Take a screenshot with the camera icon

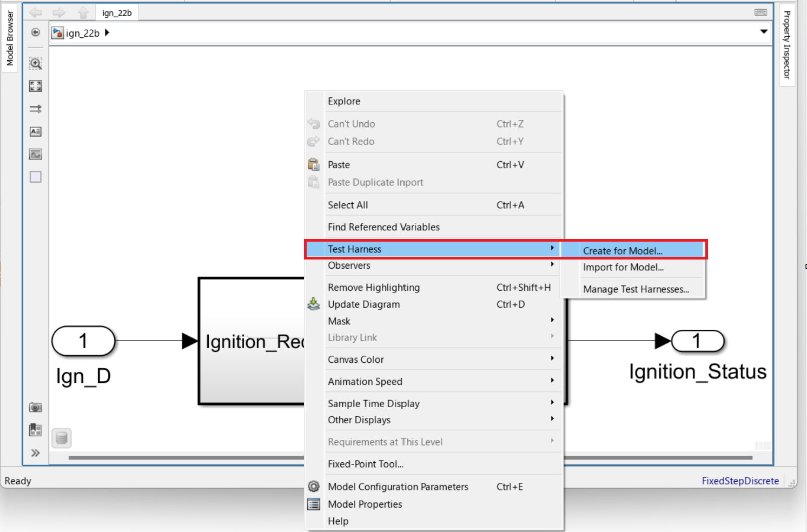[36, 407]
